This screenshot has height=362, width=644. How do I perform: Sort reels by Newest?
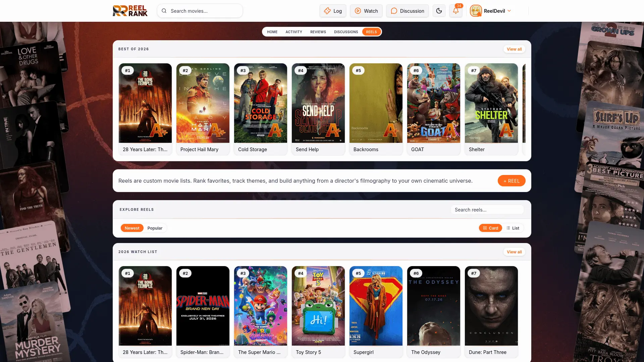(132, 228)
